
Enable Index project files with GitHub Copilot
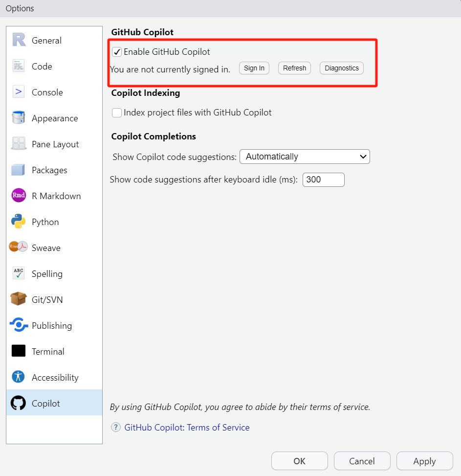click(117, 113)
